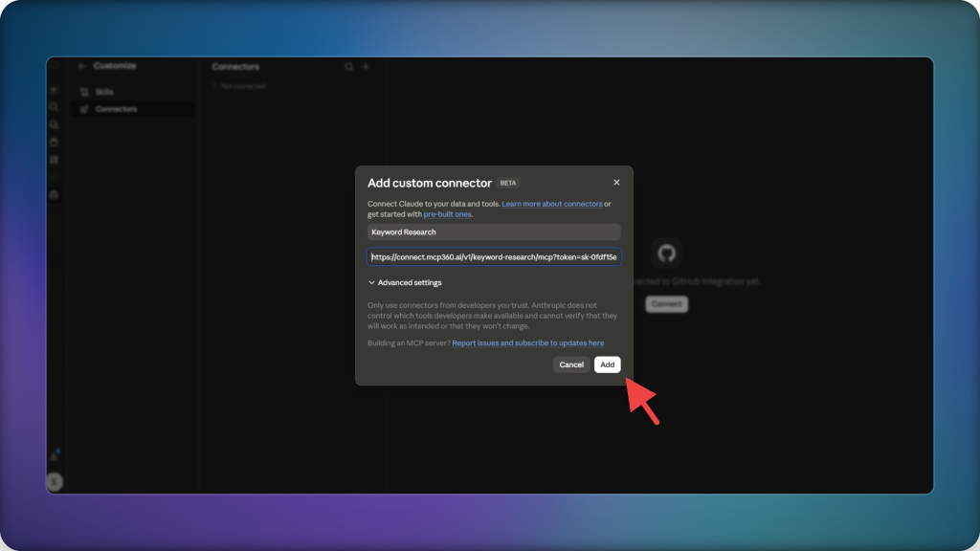980x551 pixels.
Task: Open Report issues and subscribe link
Action: tap(528, 343)
